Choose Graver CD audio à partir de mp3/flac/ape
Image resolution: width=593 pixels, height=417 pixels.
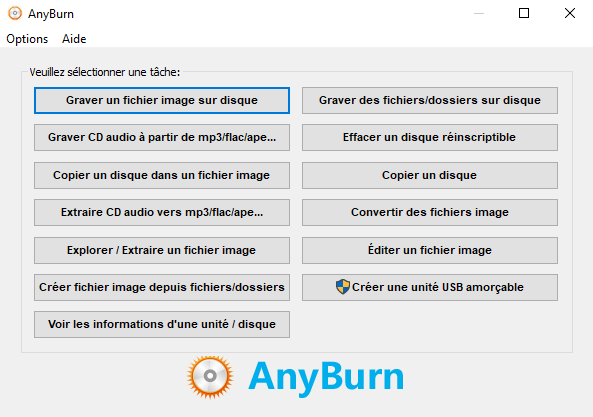[x=162, y=138]
